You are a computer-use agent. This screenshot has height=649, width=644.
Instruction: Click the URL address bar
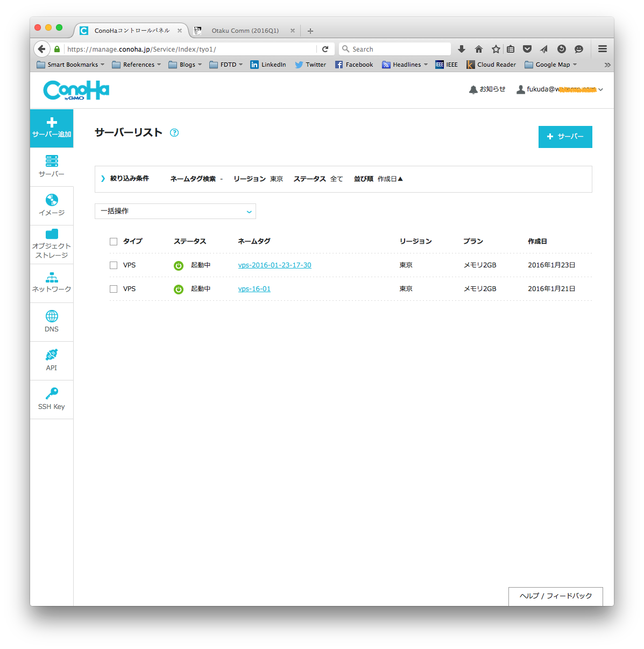coord(191,49)
